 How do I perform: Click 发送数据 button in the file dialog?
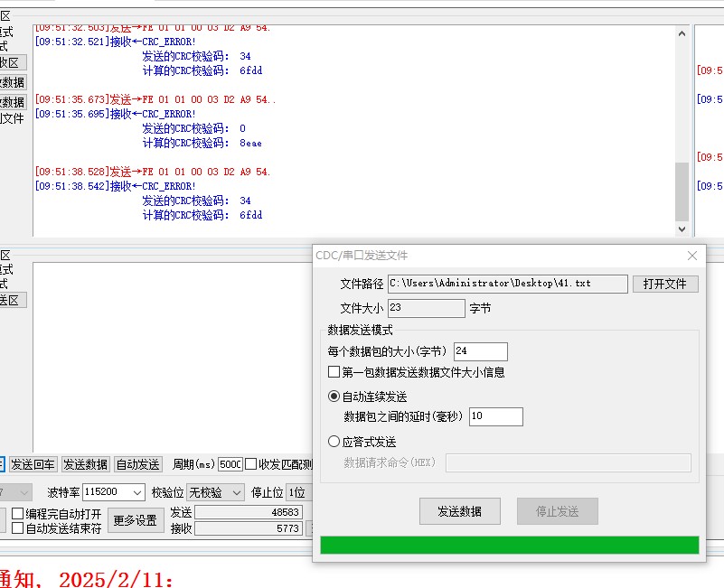[x=460, y=511]
